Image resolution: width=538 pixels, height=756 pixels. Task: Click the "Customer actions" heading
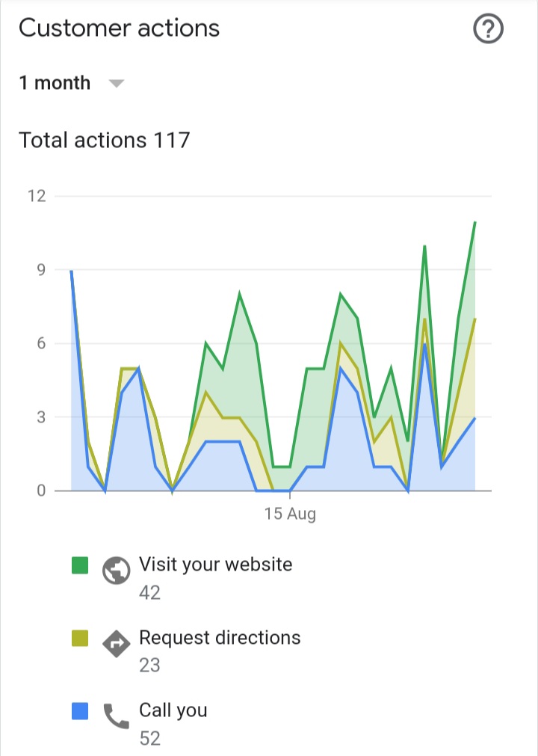[119, 28]
